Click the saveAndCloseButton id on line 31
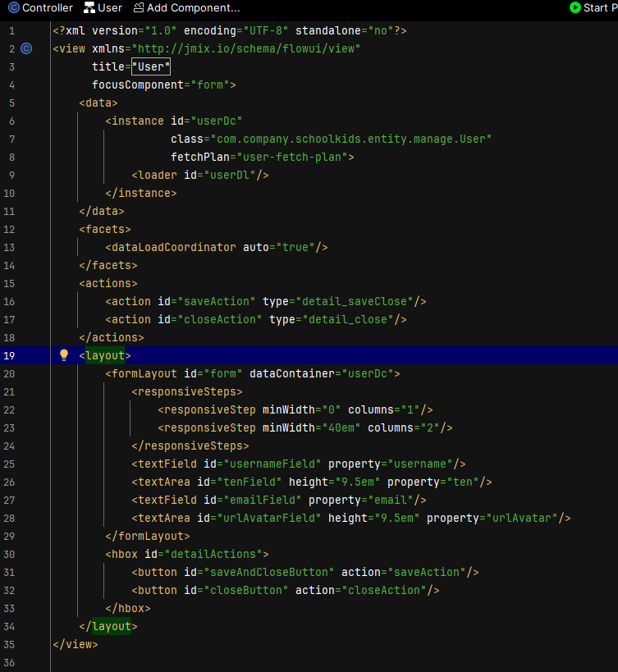The height and width of the screenshot is (672, 618). [x=269, y=572]
